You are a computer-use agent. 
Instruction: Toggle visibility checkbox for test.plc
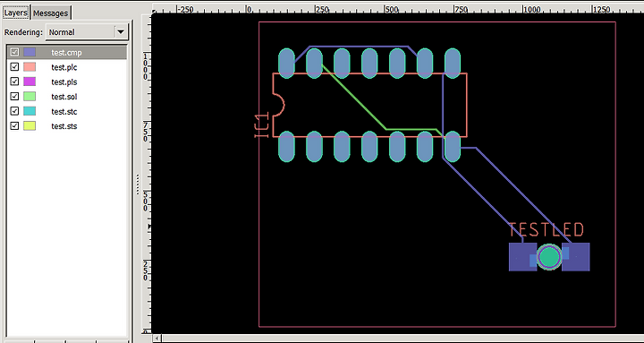pos(15,67)
